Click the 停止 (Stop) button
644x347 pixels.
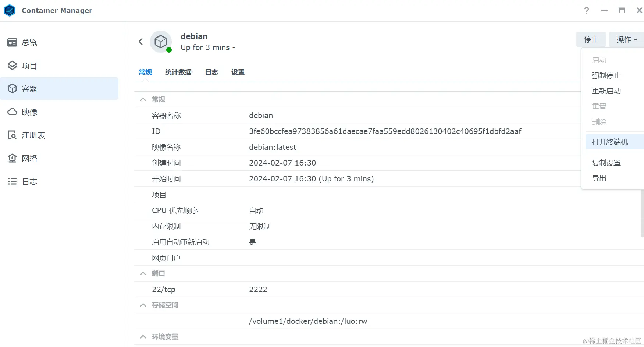[591, 39]
